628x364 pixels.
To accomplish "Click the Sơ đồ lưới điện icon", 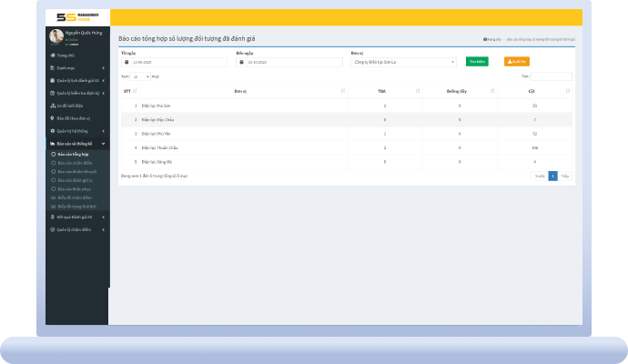I will tap(52, 106).
